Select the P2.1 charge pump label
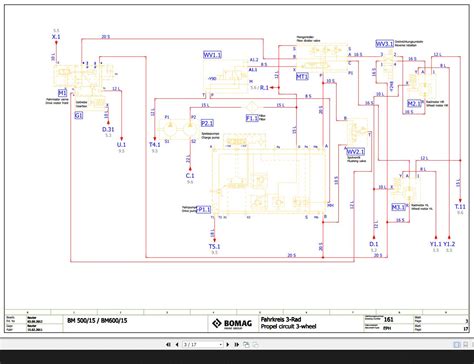Viewport: 474px width, 364px height. coord(207,123)
